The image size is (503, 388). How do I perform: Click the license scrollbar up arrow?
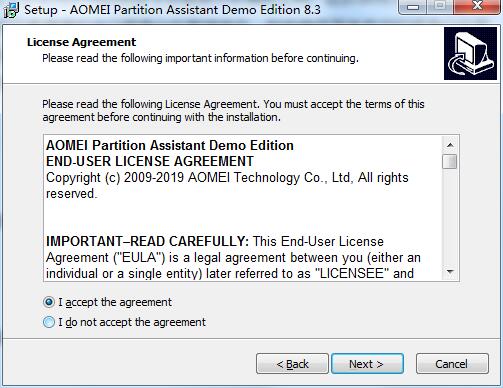tap(450, 145)
